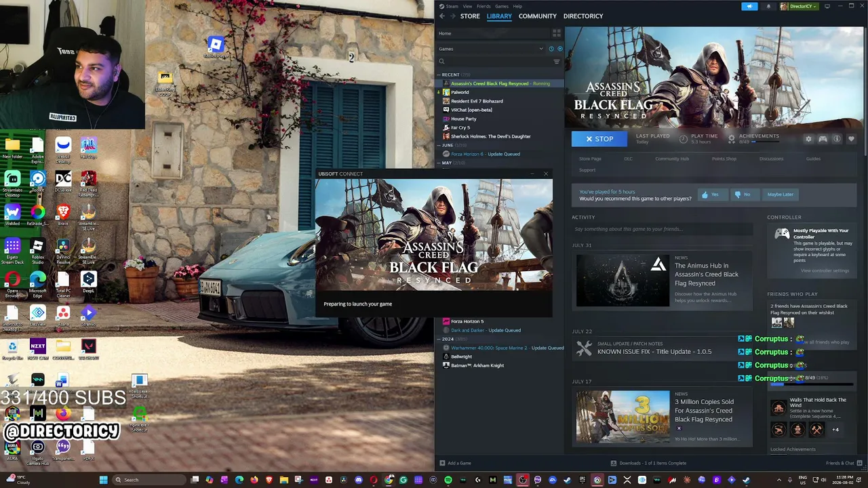
Task: Open Spotify from the taskbar
Action: coord(448,480)
